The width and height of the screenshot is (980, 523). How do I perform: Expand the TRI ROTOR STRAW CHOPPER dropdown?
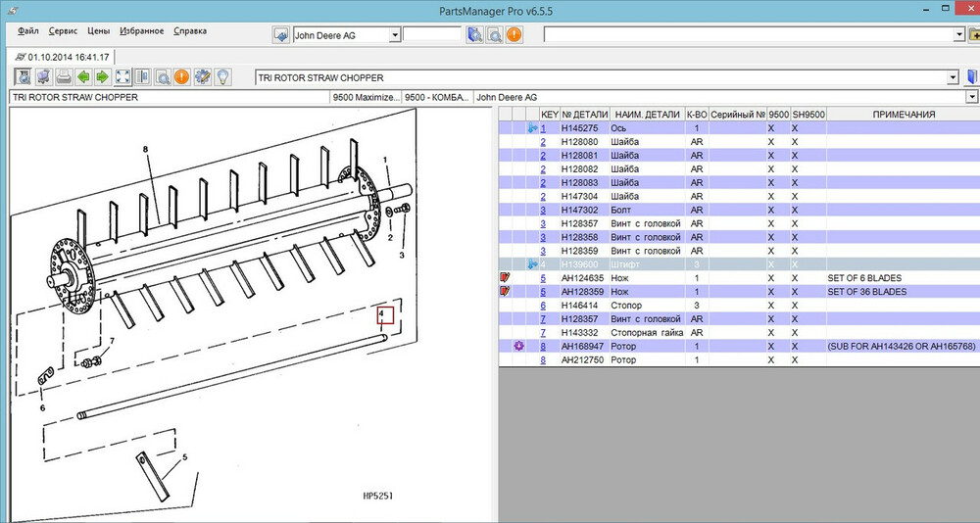953,77
